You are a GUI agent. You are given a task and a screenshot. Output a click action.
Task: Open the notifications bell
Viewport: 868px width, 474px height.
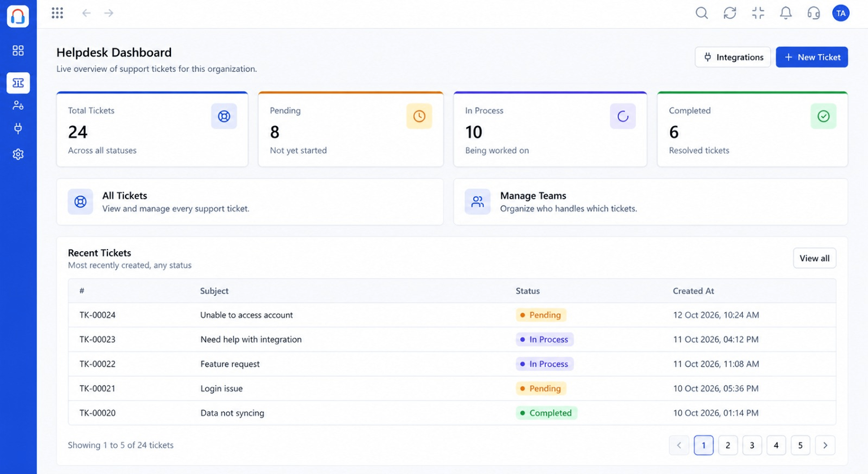tap(786, 13)
